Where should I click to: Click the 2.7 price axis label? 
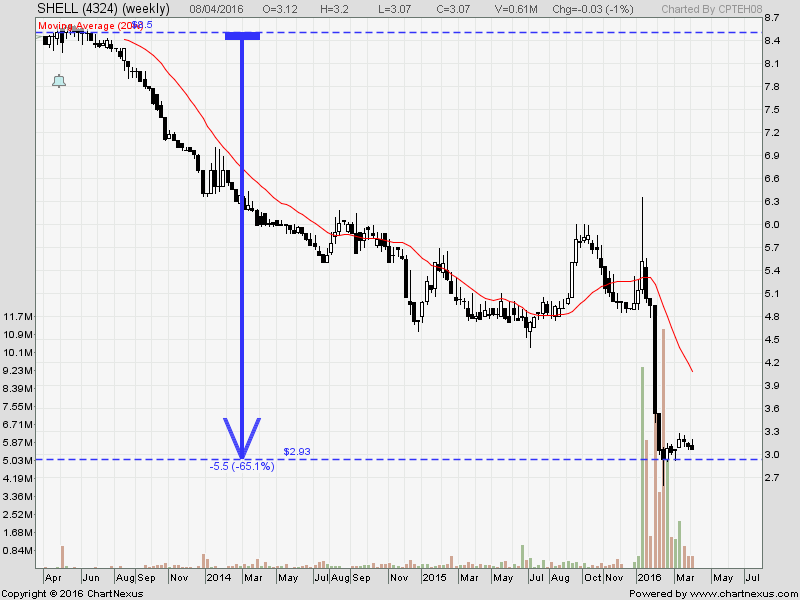pyautogui.click(x=772, y=477)
